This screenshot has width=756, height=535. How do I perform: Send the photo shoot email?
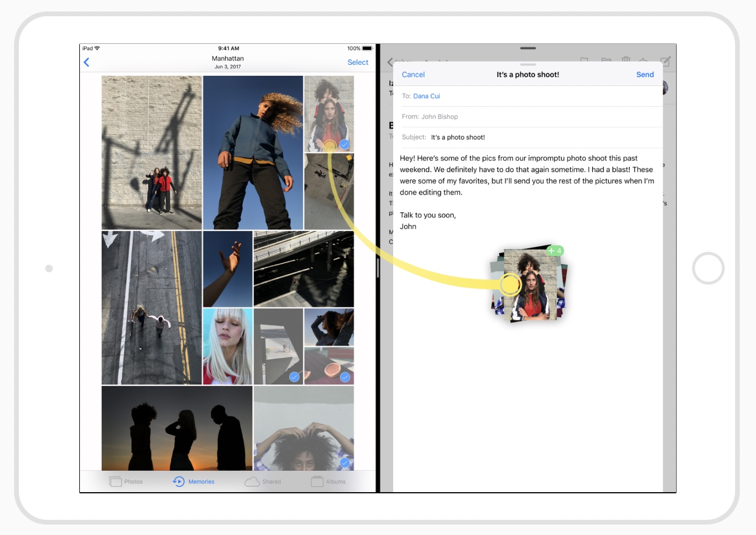click(645, 75)
